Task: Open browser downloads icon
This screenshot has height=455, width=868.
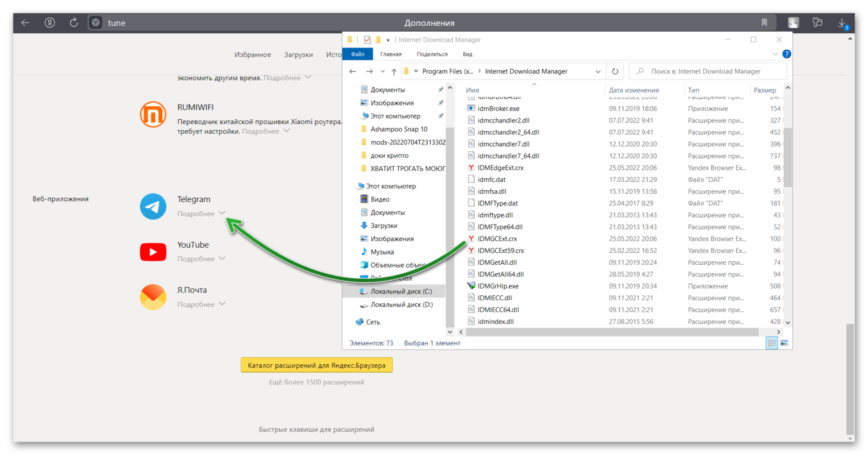Action: point(842,23)
